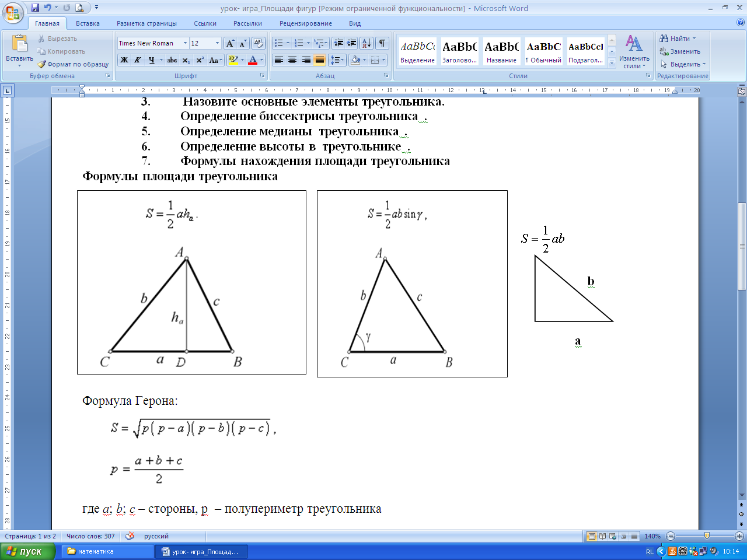Expand the styles gallery more arrow

coord(612,62)
